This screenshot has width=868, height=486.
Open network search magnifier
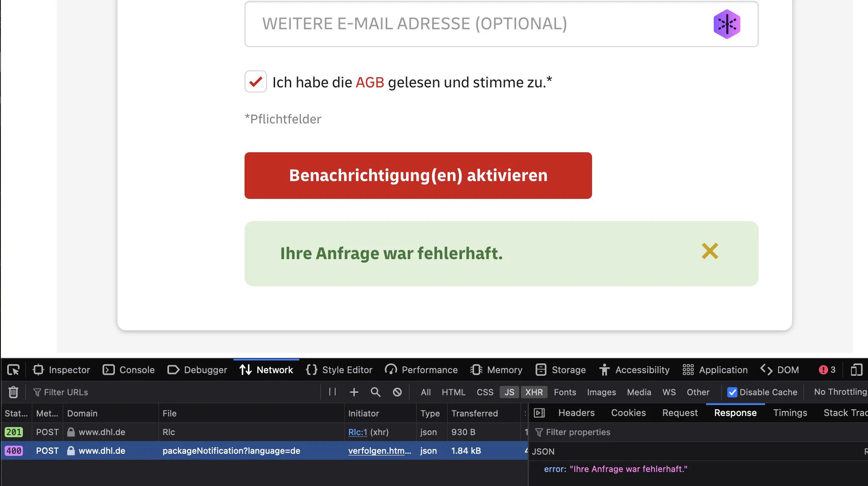tap(376, 392)
